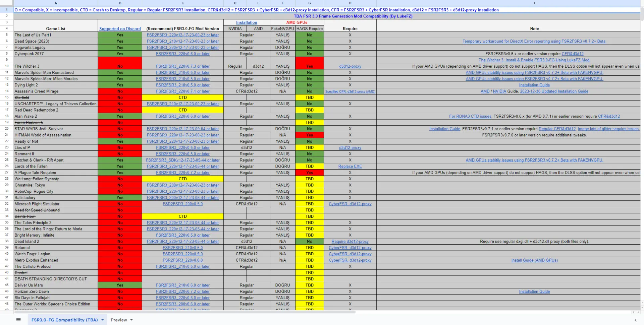The image size is (644, 325).
Task: Open the NVIDIA guide link for Assassin's Creed Mirage
Action: coord(499,91)
